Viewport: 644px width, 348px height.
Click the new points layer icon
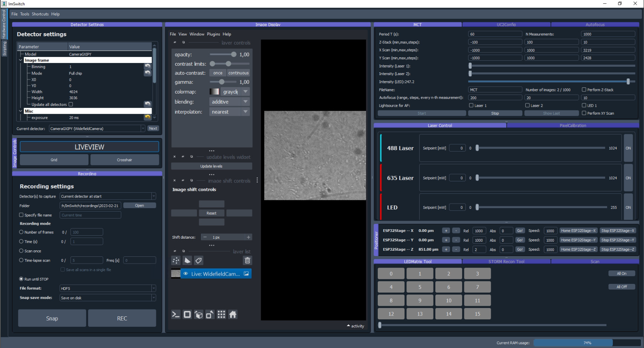tap(176, 261)
